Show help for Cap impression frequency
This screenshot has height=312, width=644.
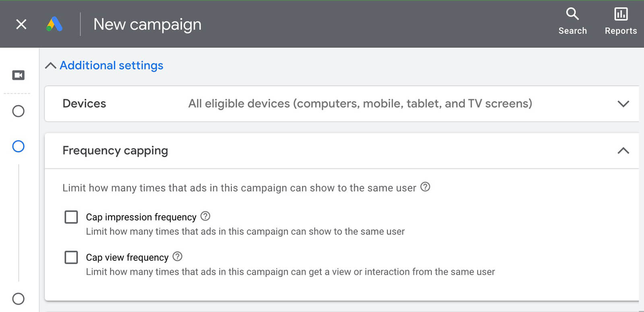[205, 216]
